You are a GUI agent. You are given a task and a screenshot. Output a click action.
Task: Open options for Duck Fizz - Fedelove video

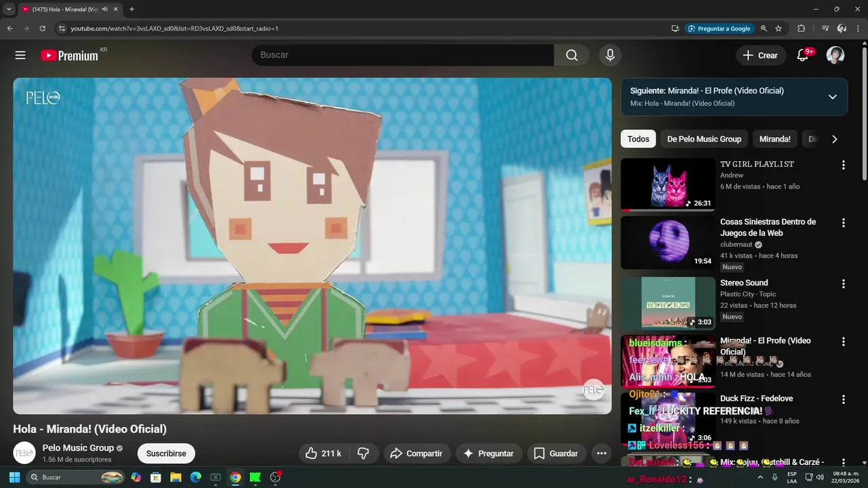tap(844, 399)
